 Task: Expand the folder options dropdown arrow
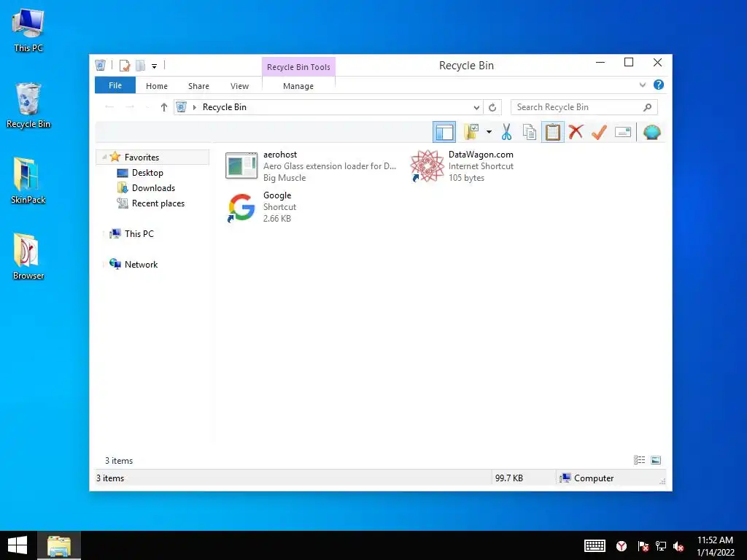point(489,132)
